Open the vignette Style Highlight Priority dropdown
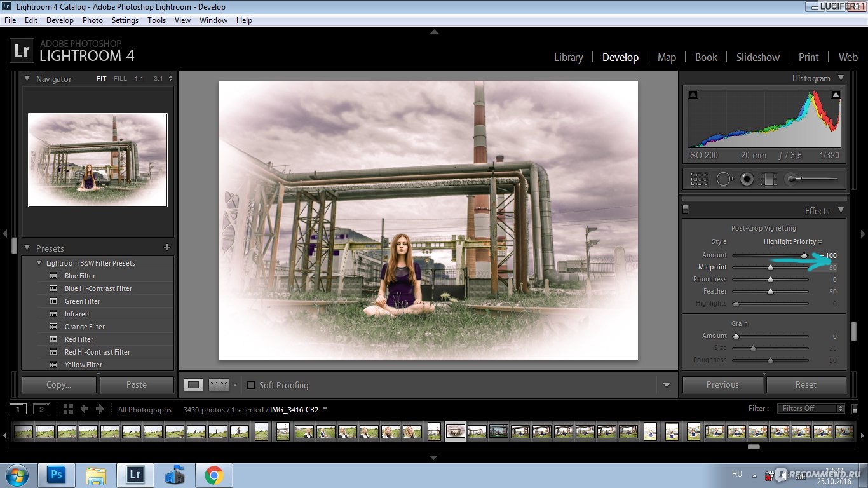The image size is (868, 488). click(792, 241)
